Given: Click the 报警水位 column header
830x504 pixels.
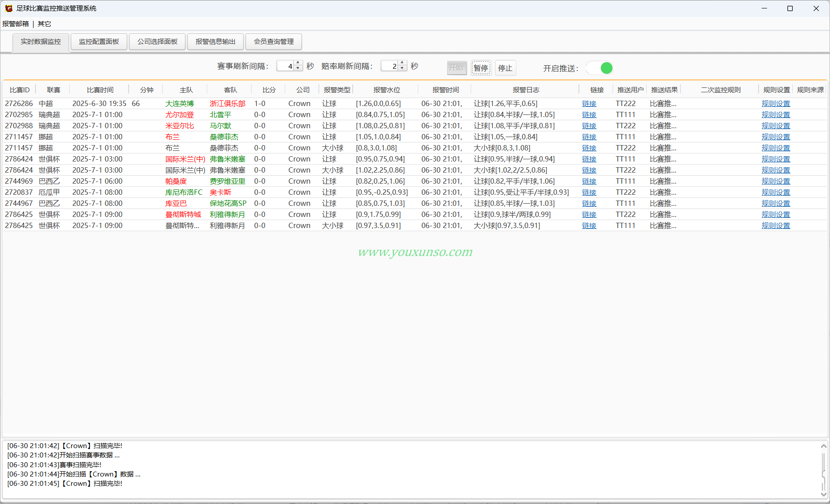Looking at the screenshot, I should (386, 90).
